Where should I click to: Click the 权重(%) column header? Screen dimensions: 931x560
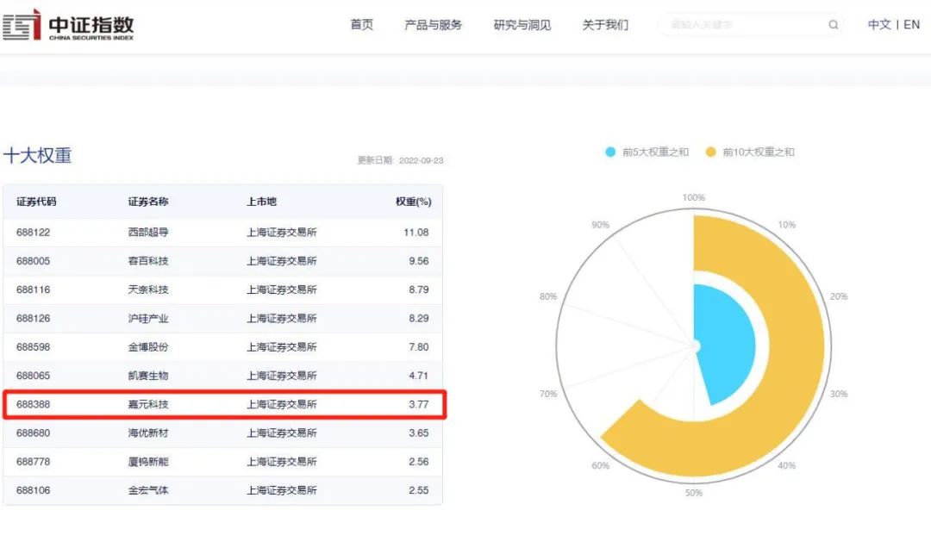coord(413,202)
